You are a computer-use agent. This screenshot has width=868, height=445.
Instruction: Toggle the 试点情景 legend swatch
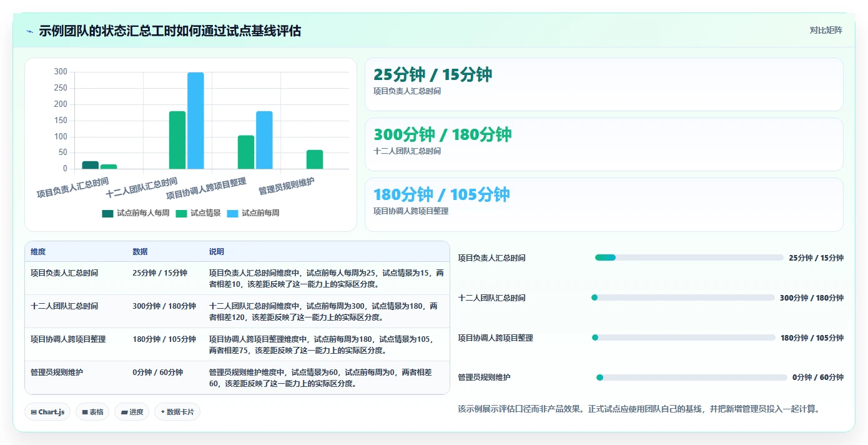pyautogui.click(x=181, y=213)
